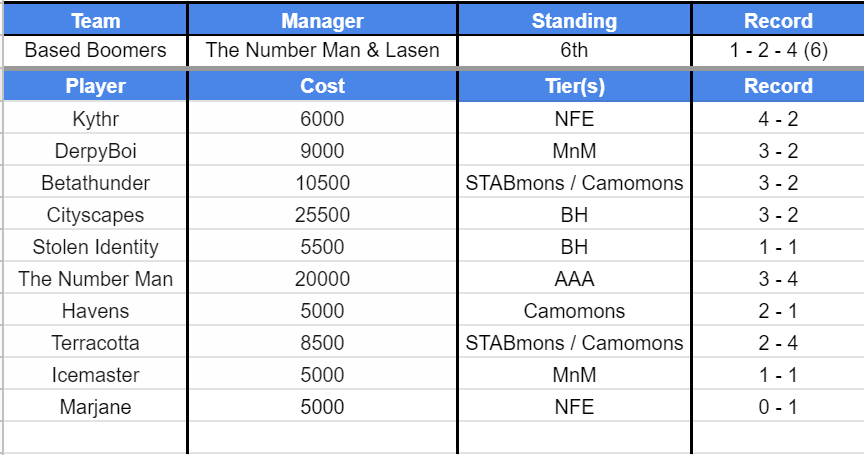Click Cityscapes cost cell 25500

322,214
